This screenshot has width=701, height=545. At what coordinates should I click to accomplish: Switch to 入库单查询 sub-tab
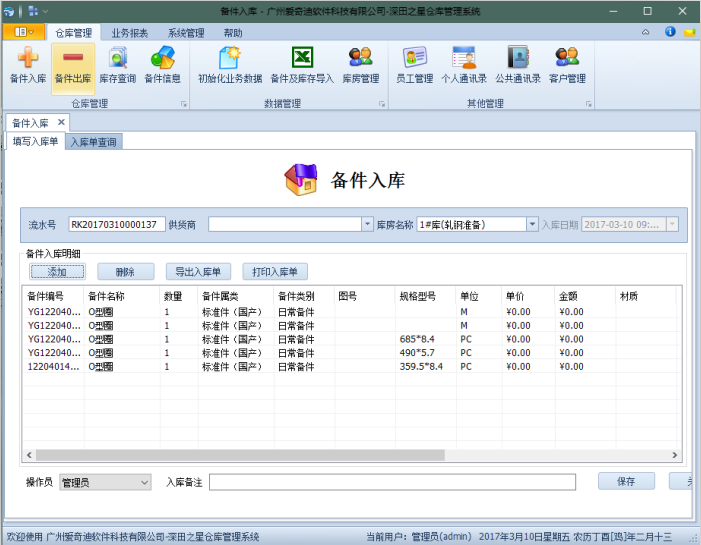[93, 142]
